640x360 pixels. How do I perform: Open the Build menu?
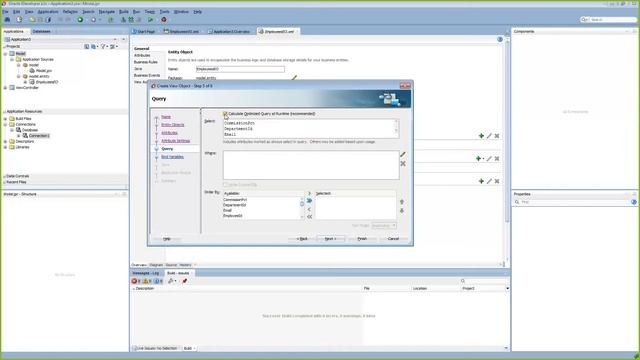[x=124, y=12]
